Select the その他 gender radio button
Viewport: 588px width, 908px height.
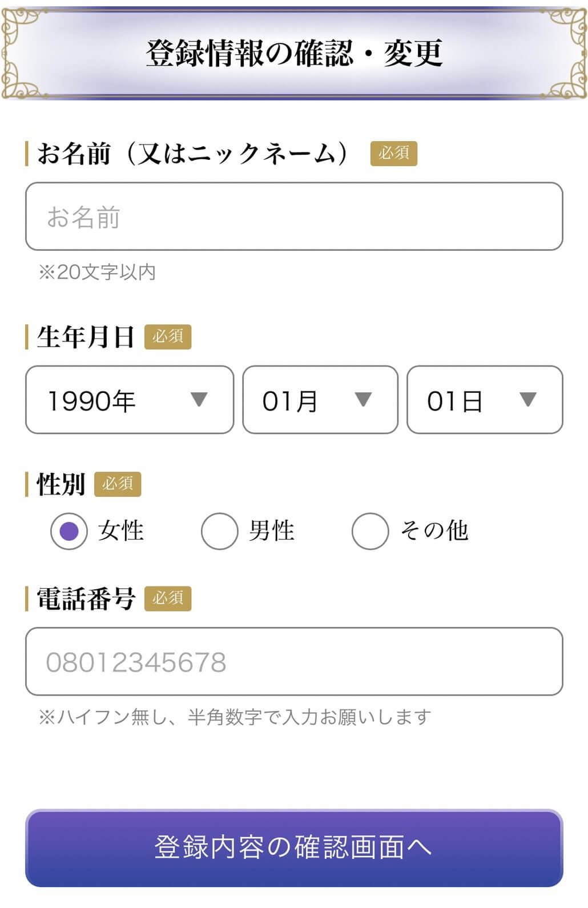370,531
